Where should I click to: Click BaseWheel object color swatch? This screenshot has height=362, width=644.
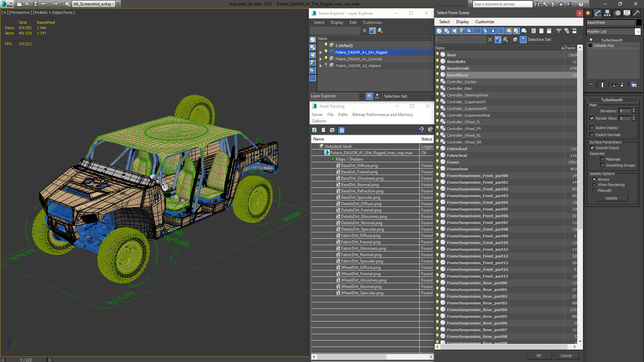639,22
